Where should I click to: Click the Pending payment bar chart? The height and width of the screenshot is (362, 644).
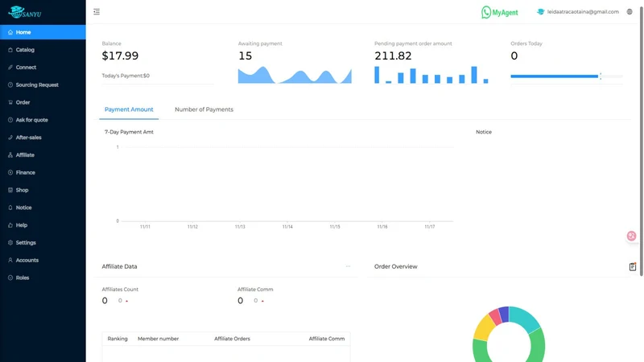click(x=431, y=75)
